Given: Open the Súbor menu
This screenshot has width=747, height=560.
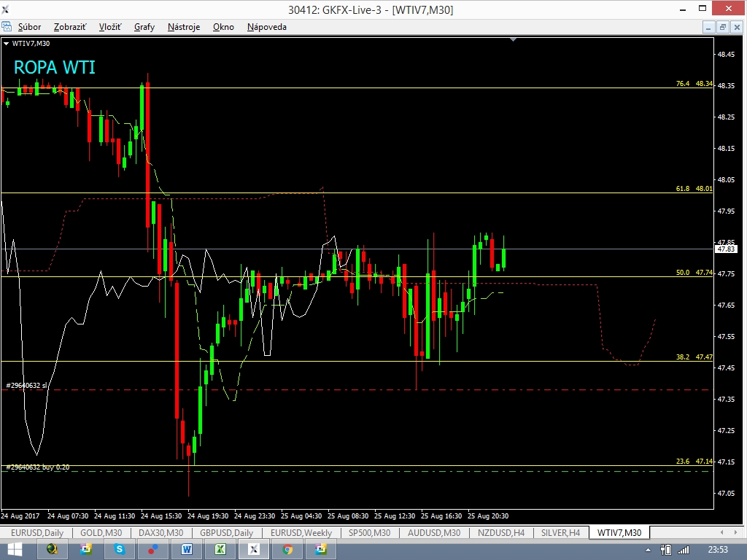Looking at the screenshot, I should pos(30,27).
